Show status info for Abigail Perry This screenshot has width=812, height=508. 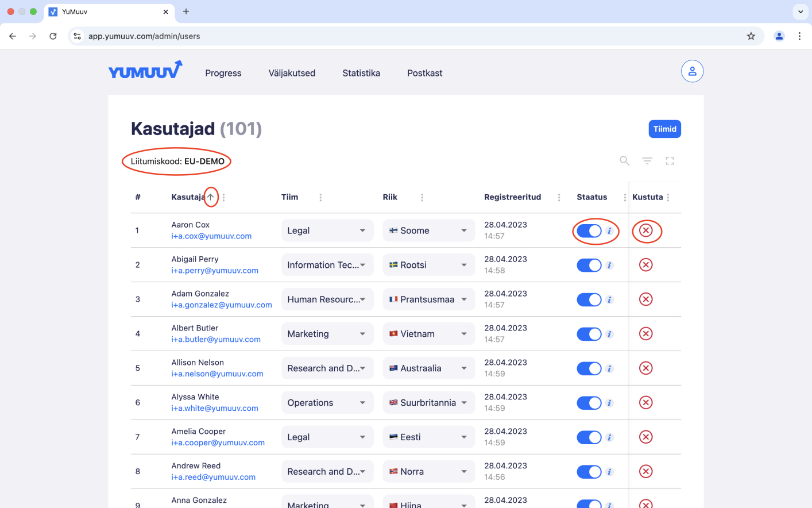[x=610, y=265]
